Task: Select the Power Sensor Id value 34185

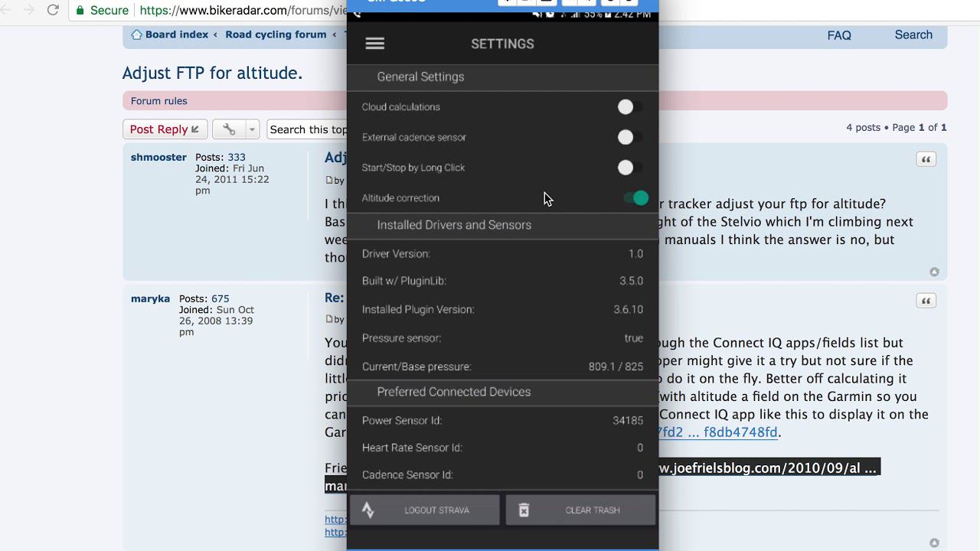Action: (x=628, y=421)
